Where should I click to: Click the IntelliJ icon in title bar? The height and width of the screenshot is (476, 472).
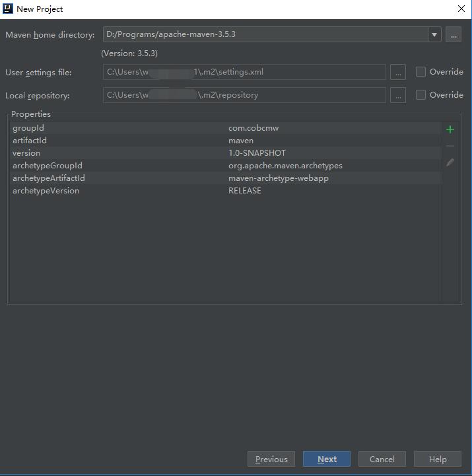[x=8, y=9]
